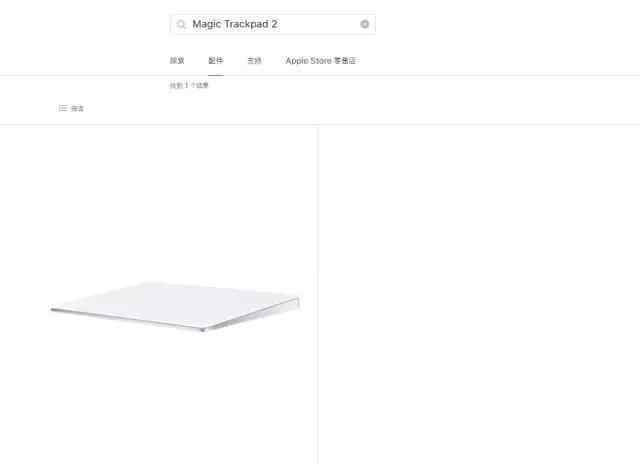Click blank space inside the search field
This screenshot has height=464, width=640.
click(318, 24)
